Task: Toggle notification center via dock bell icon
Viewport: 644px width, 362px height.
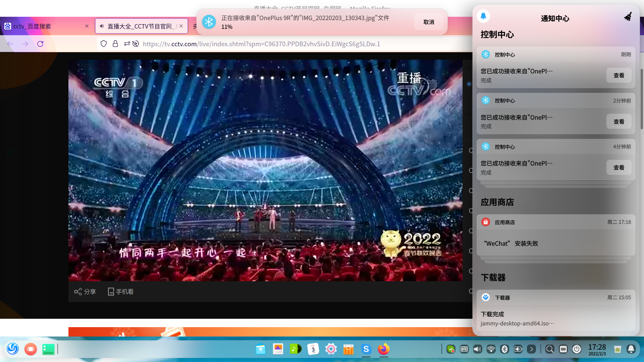Action: (631, 349)
